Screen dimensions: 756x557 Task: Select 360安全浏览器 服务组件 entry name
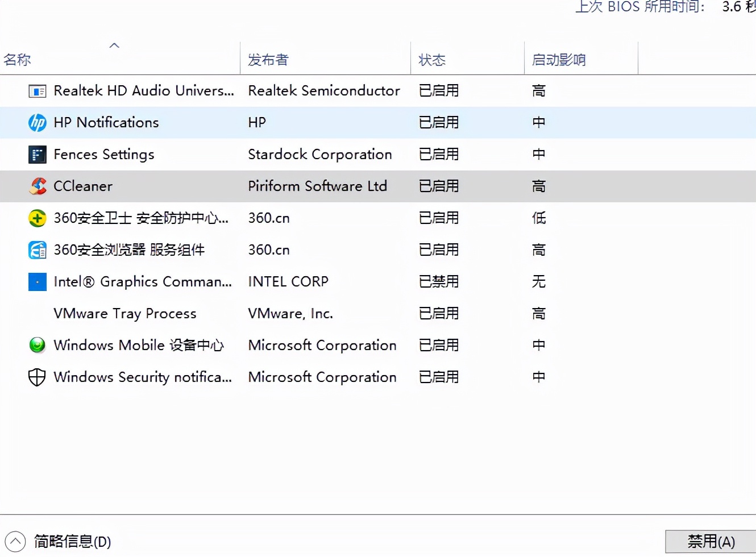coord(129,250)
